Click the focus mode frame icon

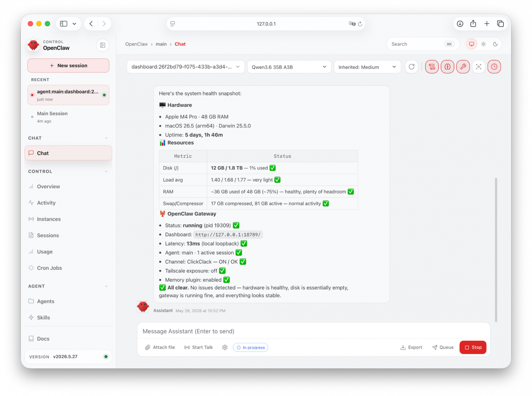coord(479,67)
